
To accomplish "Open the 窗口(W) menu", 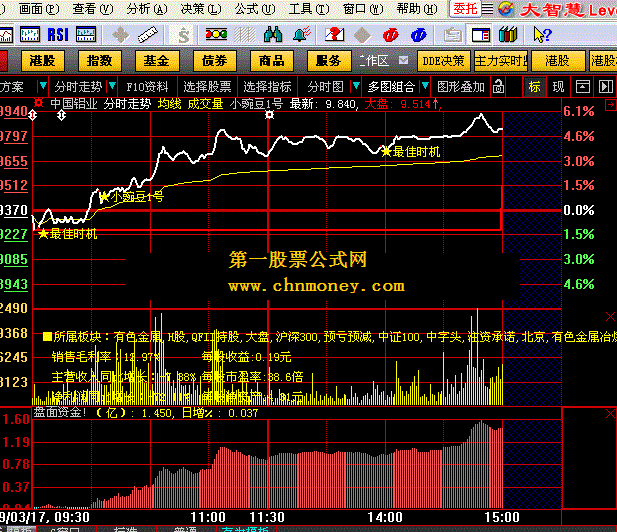I will coord(363,8).
